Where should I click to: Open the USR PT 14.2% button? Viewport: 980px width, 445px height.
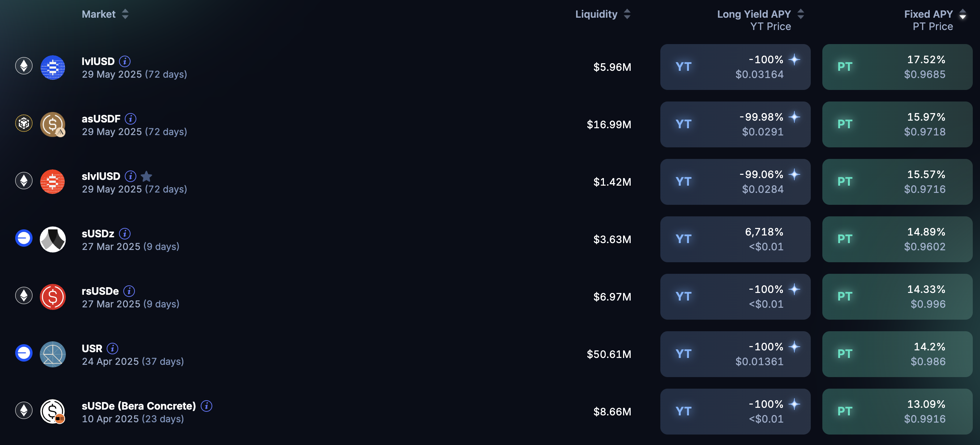[x=897, y=354]
